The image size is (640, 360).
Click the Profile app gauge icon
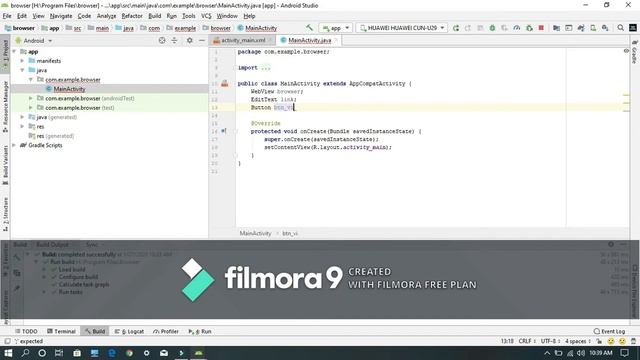[517, 28]
